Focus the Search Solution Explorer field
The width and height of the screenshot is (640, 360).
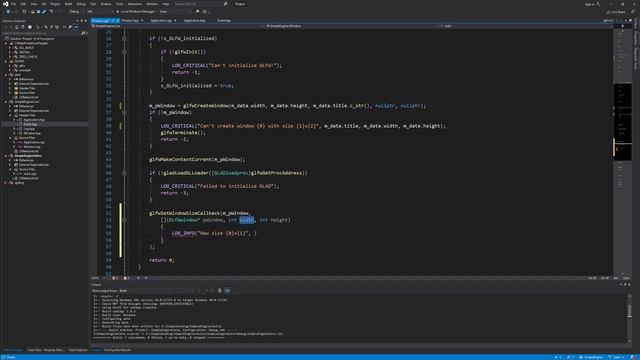[x=41, y=33]
